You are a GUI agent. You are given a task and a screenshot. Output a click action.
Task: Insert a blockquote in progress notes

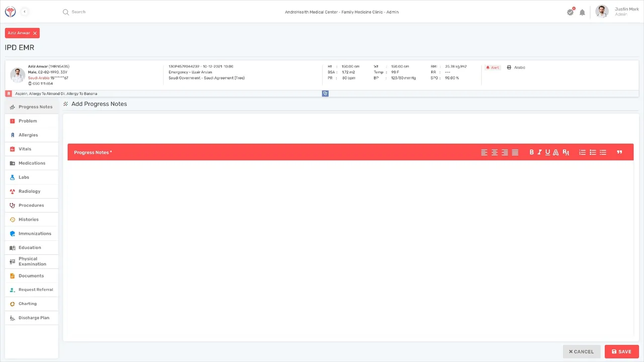tap(619, 152)
